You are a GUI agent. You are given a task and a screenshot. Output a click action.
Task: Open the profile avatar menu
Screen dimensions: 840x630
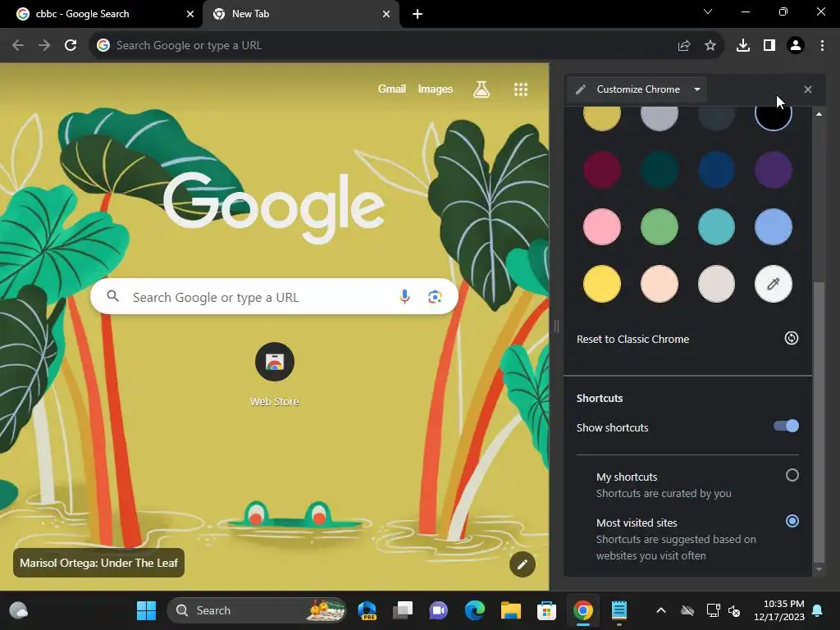tap(796, 46)
